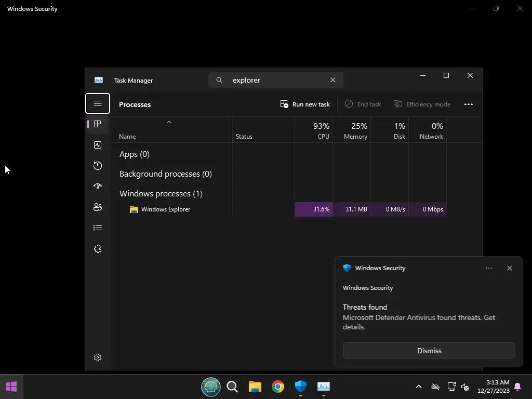
Task: Open notification options ellipsis in Windows Security toast
Action: pos(488,268)
